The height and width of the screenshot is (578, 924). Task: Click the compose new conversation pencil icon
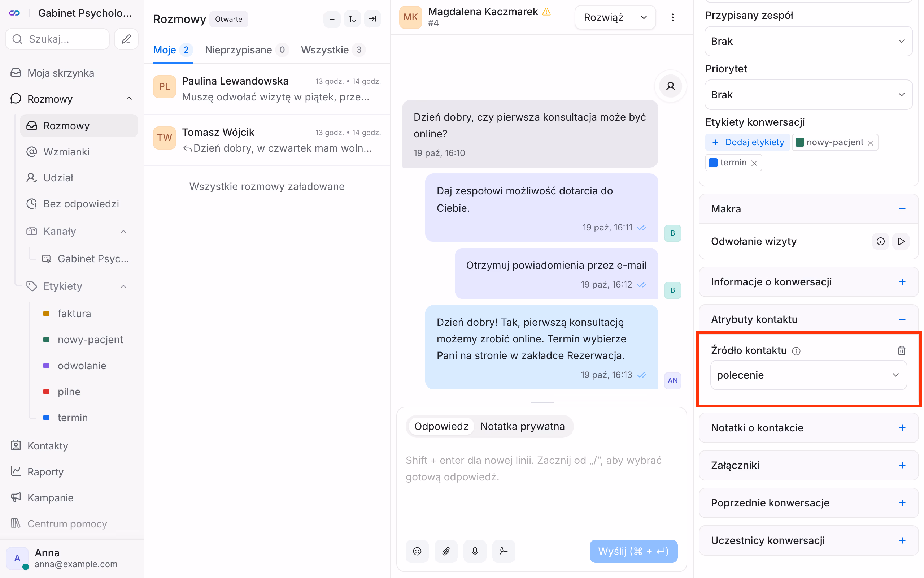126,39
